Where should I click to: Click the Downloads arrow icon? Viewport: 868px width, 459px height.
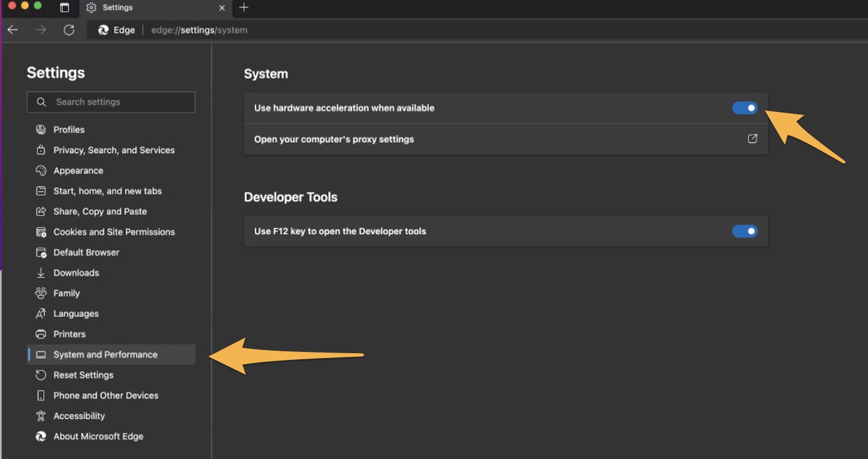(41, 273)
